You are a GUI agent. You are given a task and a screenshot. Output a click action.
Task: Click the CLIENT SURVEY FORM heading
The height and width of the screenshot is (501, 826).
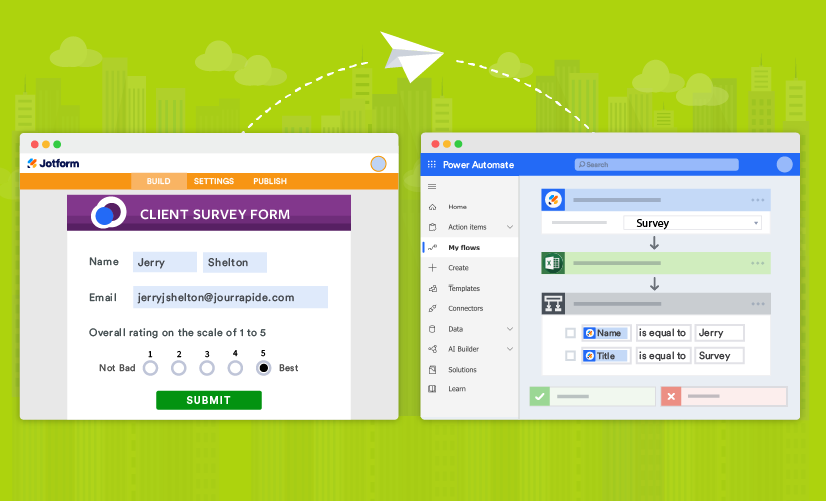click(215, 214)
